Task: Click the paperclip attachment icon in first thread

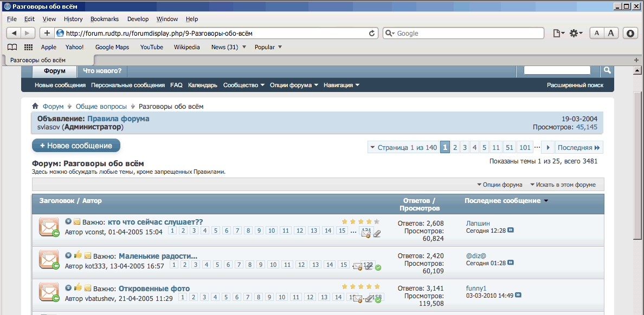Action: [x=377, y=234]
